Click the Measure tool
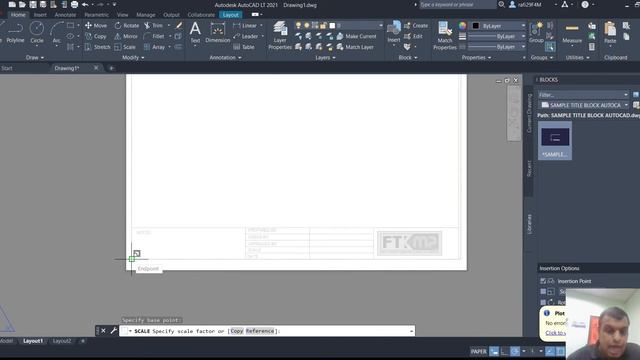This screenshot has width=640, height=360. (x=572, y=33)
